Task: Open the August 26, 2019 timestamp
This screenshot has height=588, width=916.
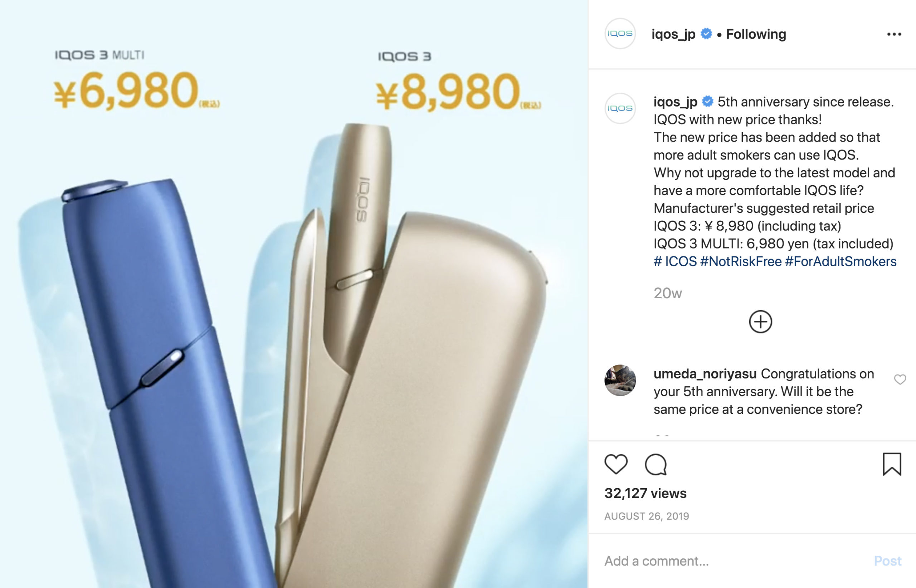Action: click(646, 516)
